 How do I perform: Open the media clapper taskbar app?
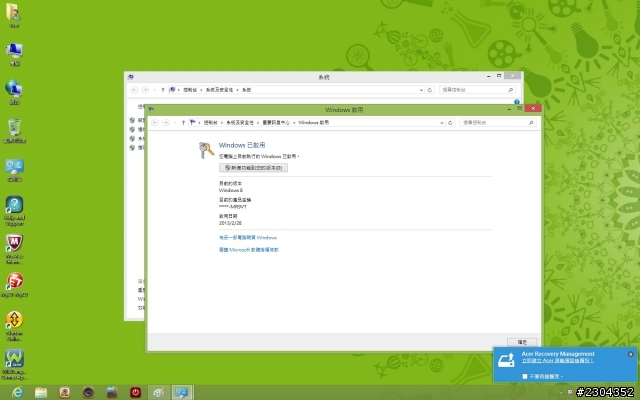pyautogui.click(x=112, y=392)
